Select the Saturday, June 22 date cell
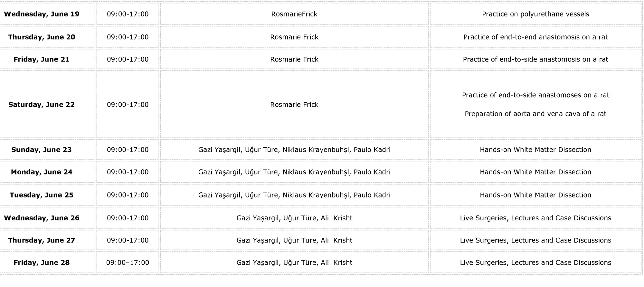The width and height of the screenshot is (644, 287). (x=42, y=105)
